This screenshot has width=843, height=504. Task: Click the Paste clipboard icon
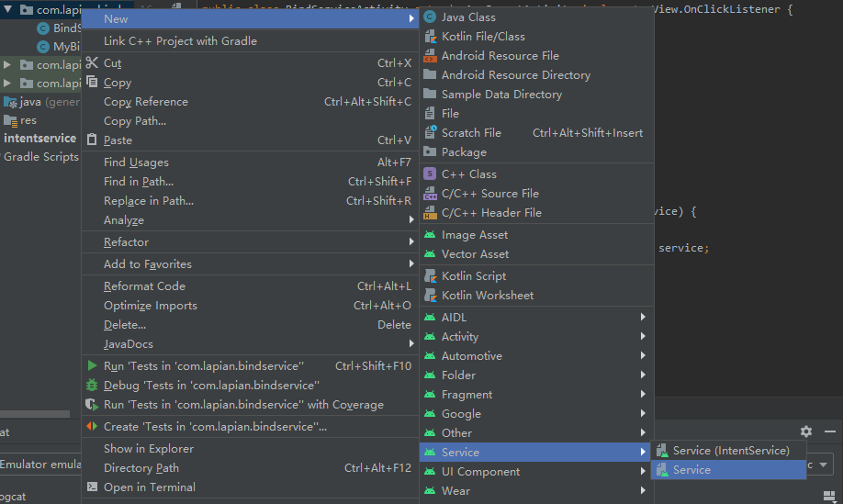(92, 140)
